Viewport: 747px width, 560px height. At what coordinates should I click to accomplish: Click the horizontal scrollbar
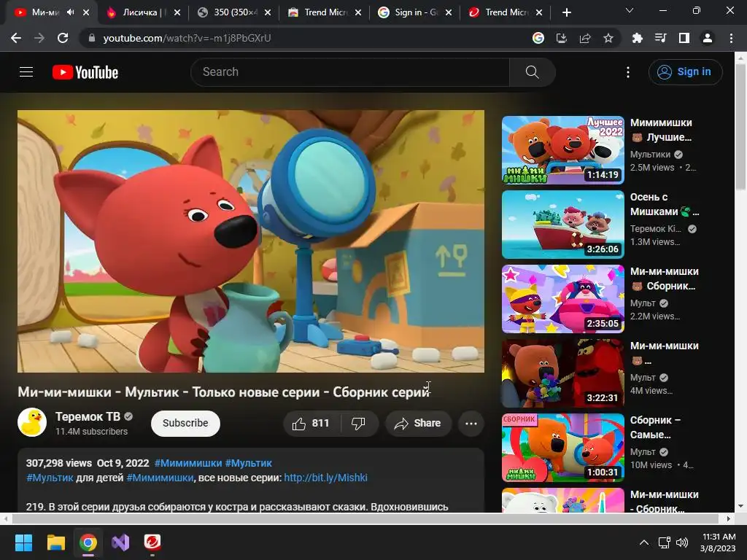[365, 518]
